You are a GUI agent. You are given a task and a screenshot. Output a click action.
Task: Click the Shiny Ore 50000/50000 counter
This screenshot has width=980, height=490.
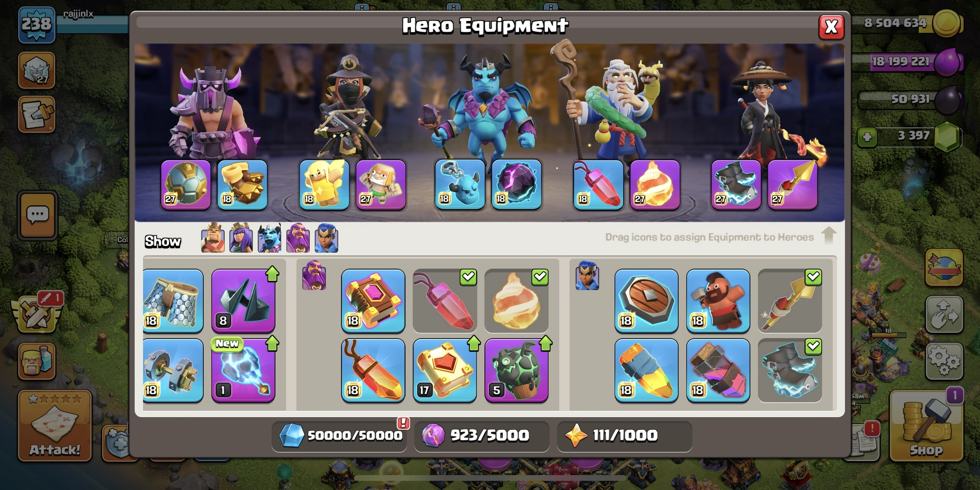tap(339, 435)
